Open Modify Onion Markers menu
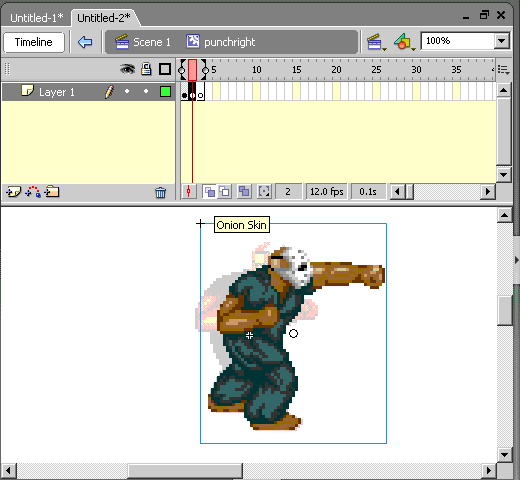The height and width of the screenshot is (480, 520). point(264,192)
